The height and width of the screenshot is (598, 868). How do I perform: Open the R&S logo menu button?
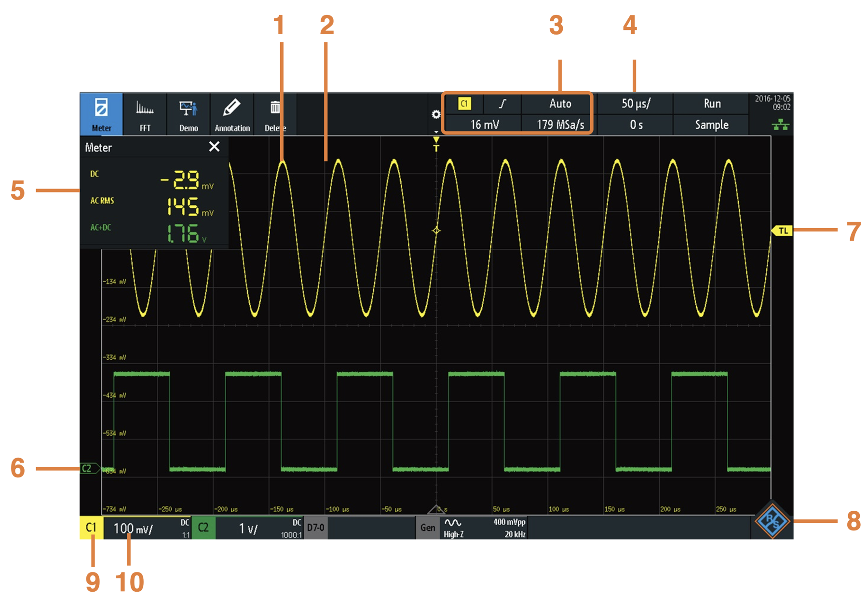pos(772,521)
